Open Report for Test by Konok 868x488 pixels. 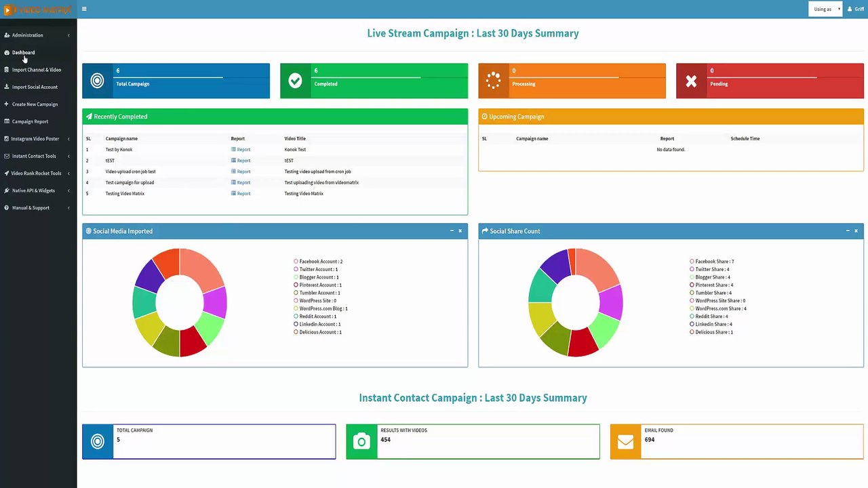tap(241, 150)
